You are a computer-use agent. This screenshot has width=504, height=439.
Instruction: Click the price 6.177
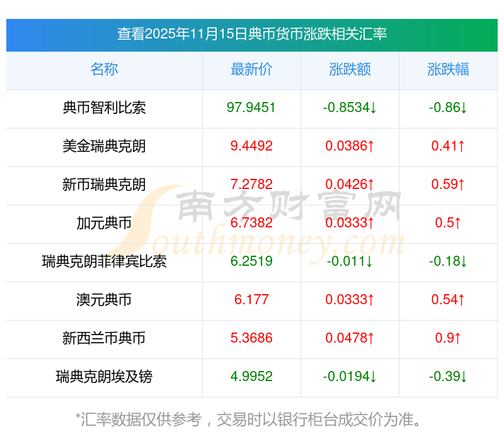[251, 300]
